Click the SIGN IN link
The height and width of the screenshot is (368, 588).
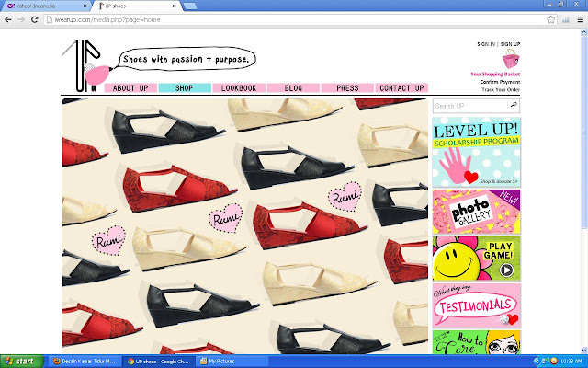486,44
